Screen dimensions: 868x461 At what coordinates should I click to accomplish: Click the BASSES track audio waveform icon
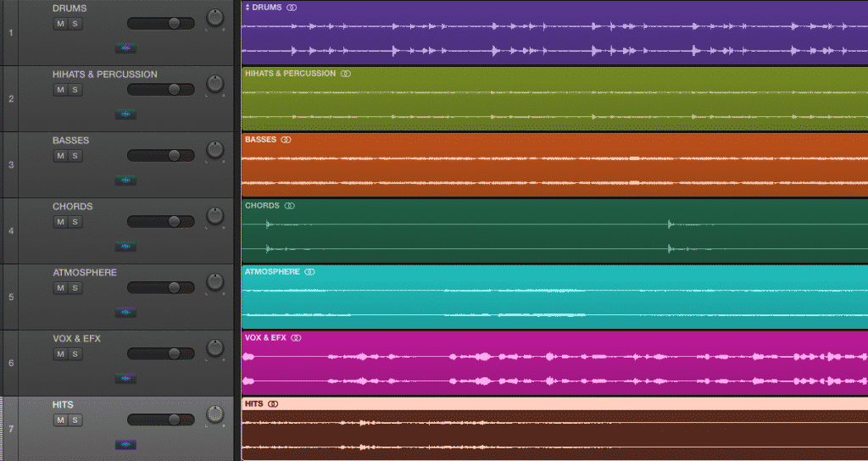(x=125, y=181)
